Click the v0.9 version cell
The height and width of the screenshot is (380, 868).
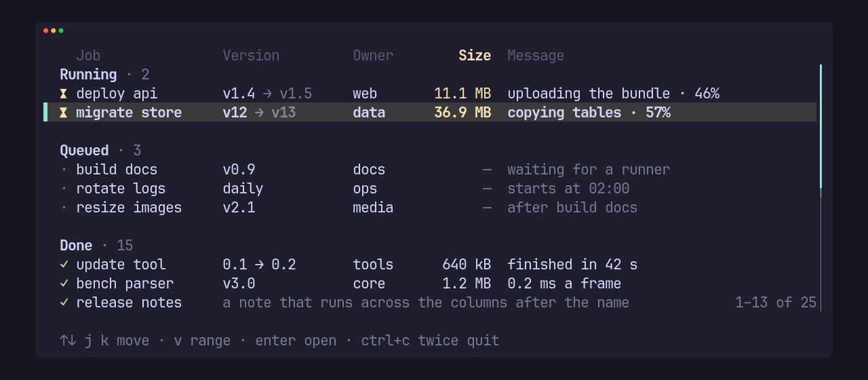point(239,170)
